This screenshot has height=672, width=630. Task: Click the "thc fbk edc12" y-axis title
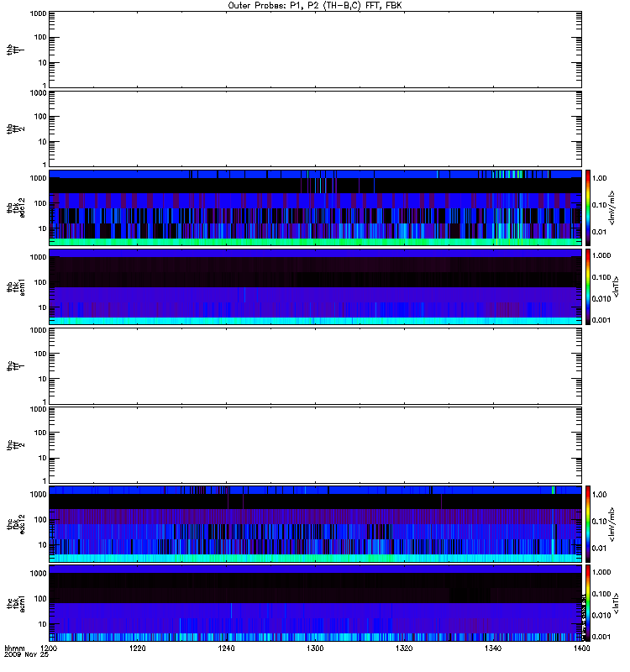point(16,524)
